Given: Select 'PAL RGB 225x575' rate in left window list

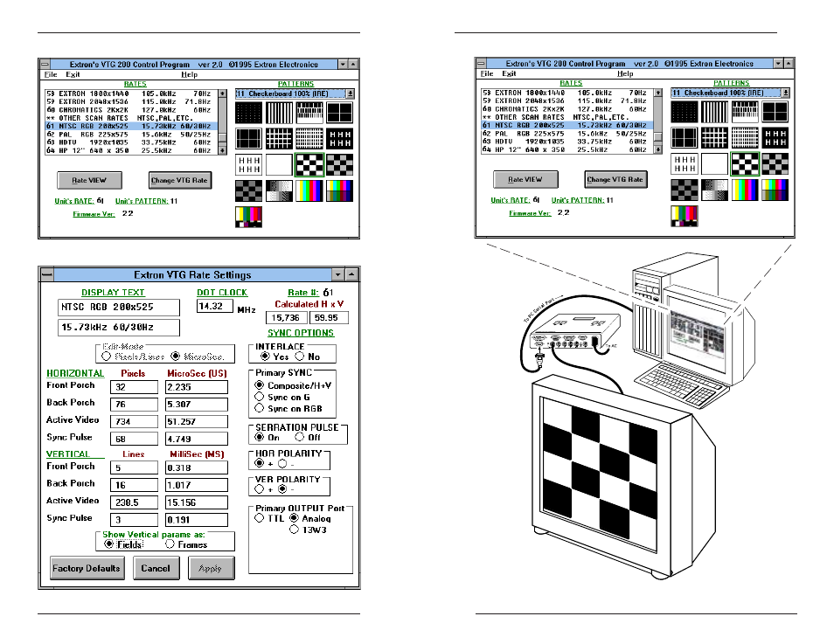Looking at the screenshot, I should pos(131,135).
